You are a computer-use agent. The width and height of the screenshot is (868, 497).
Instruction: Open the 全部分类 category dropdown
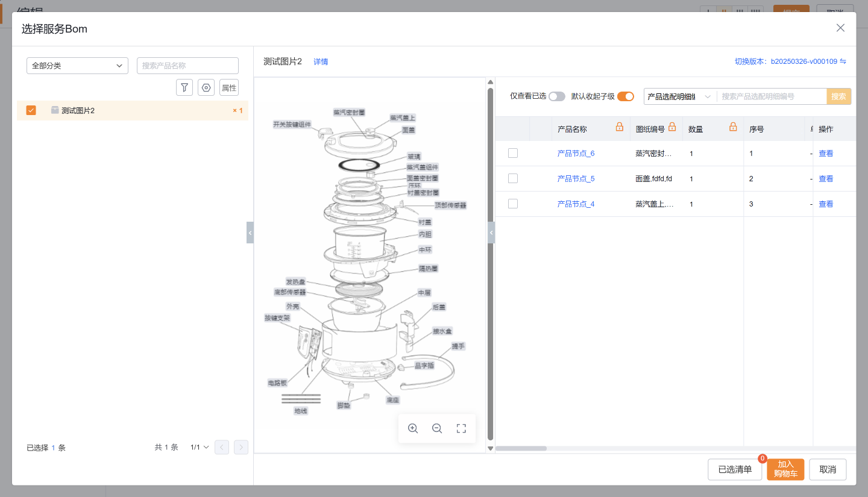[x=77, y=66]
